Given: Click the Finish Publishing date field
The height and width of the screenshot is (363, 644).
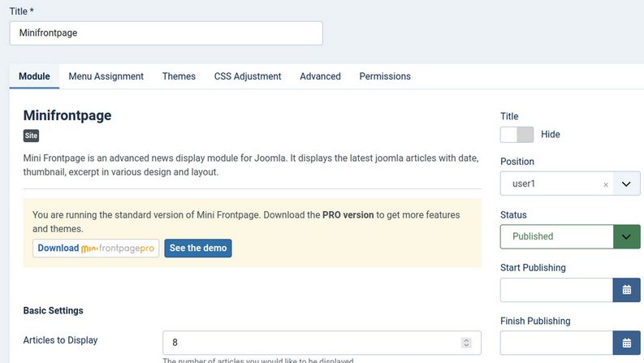Looking at the screenshot, I should (556, 343).
